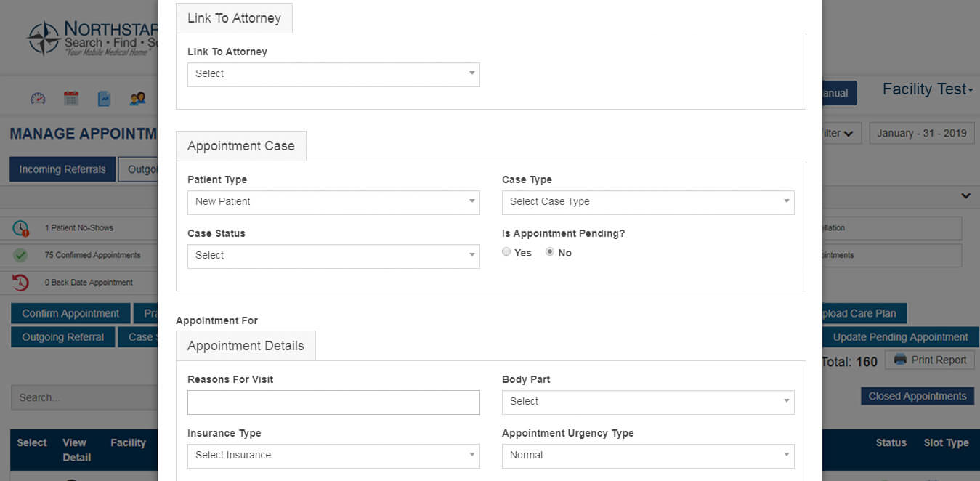Expand the Case Type dropdown
The height and width of the screenshot is (481, 980).
(648, 202)
